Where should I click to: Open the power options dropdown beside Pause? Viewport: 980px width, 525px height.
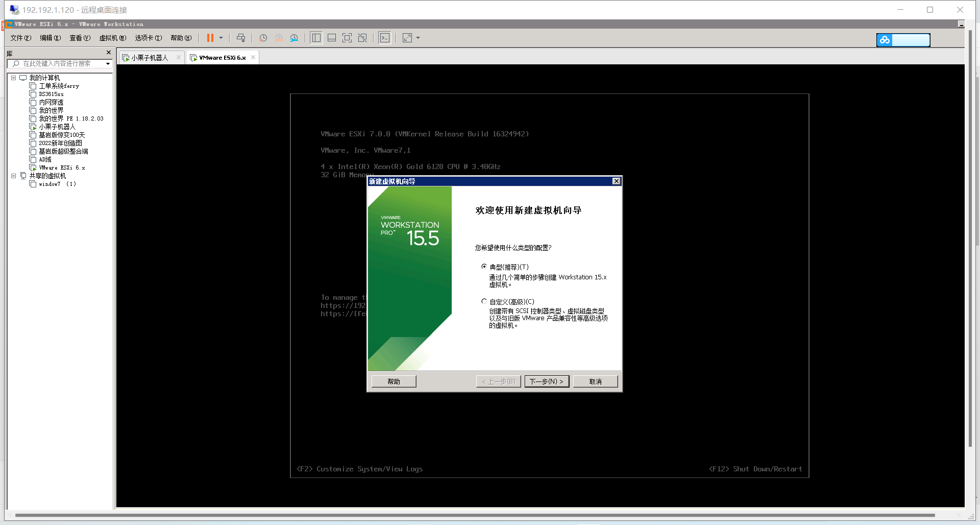[x=221, y=38]
